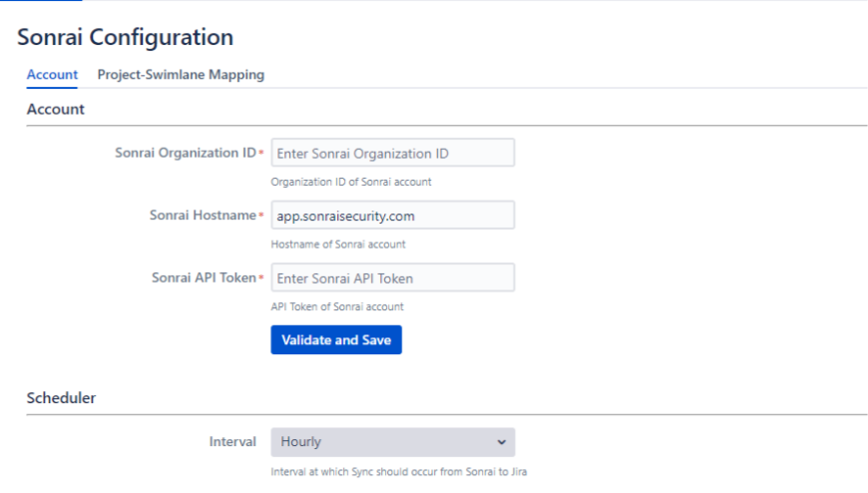868x493 pixels.
Task: Open the Interval dropdown showing Hourly
Action: 392,441
